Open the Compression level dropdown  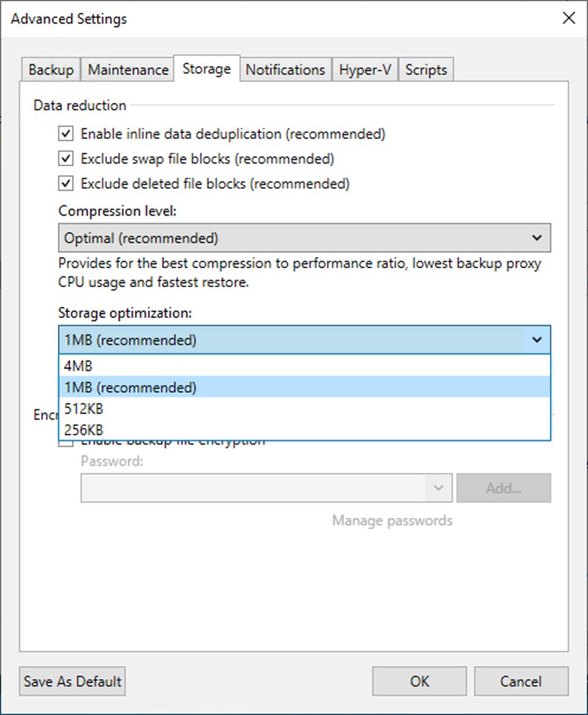click(538, 237)
